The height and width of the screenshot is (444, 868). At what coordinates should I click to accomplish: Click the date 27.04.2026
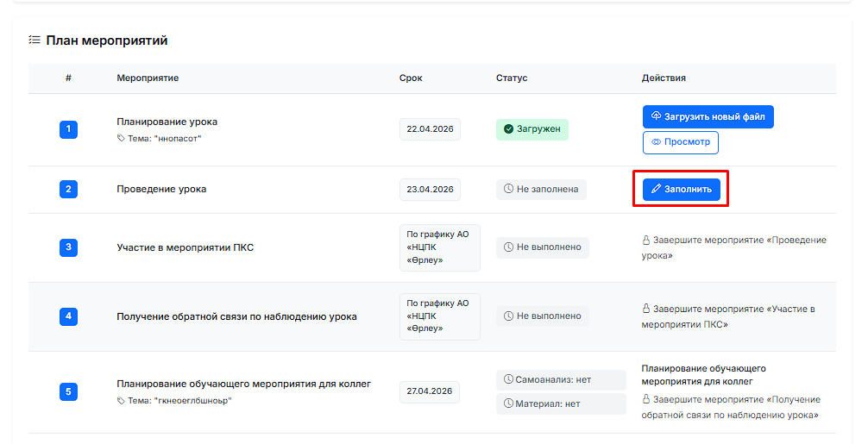[x=431, y=391]
